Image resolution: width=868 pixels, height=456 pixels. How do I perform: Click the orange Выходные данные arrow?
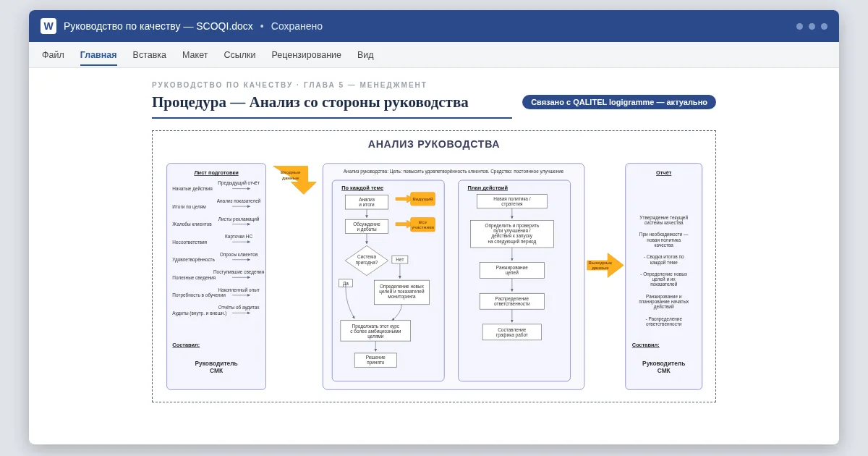(x=605, y=265)
